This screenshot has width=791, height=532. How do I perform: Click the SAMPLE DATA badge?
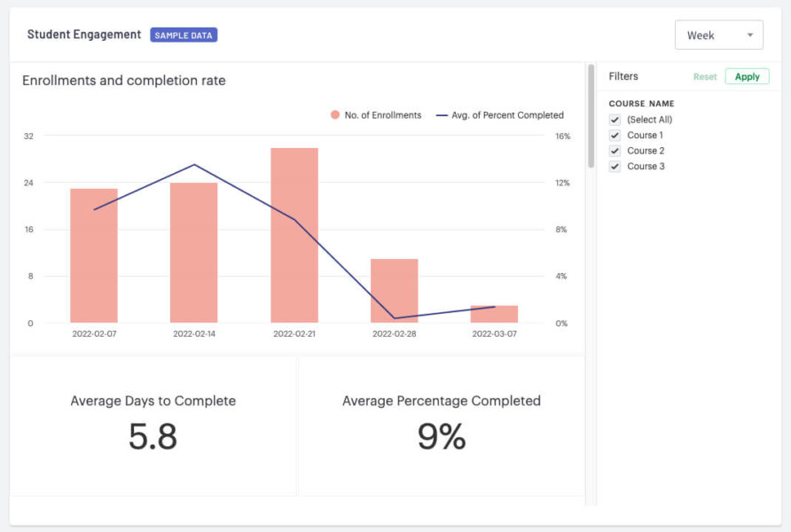pyautogui.click(x=184, y=35)
